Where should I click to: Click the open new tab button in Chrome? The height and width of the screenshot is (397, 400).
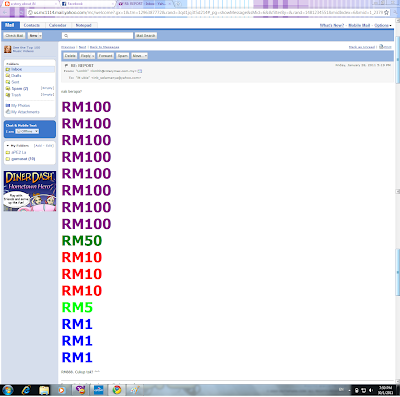178,4
